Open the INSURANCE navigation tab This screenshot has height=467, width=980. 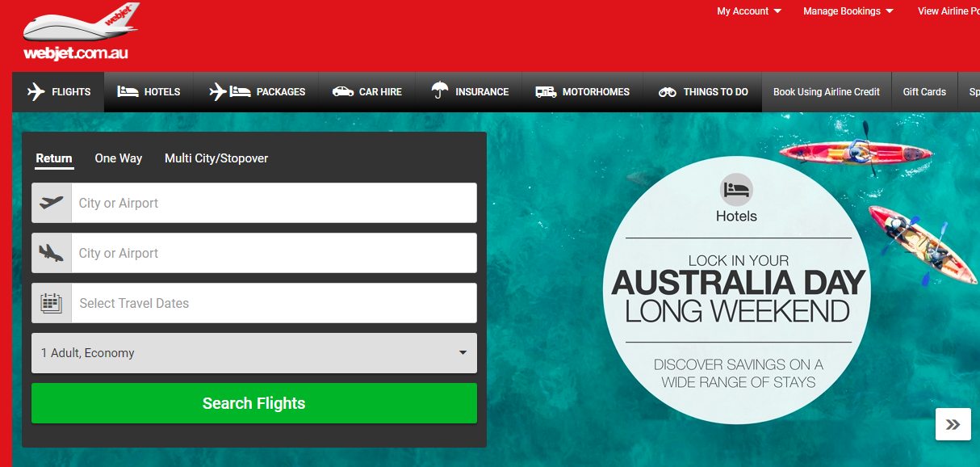[x=469, y=92]
